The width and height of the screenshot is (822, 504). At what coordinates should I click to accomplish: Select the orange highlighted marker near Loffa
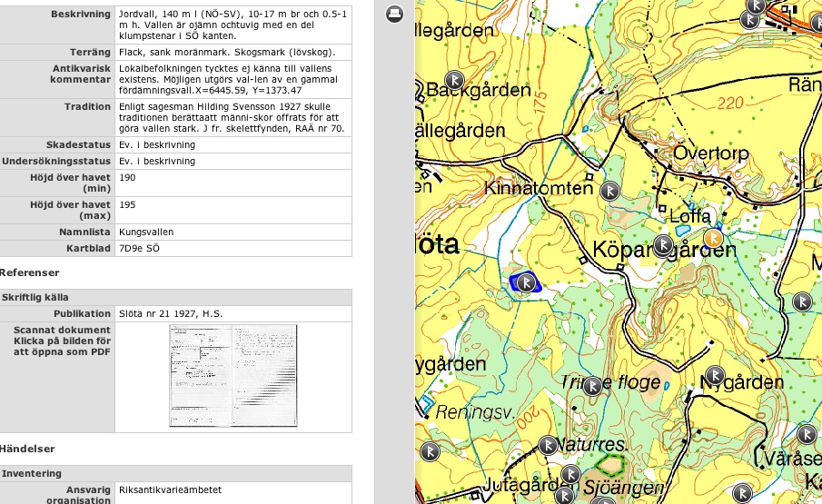(714, 238)
